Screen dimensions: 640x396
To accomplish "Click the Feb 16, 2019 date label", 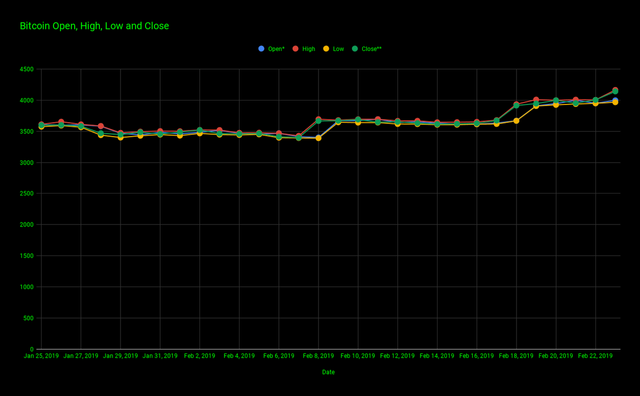I will 477,356.
